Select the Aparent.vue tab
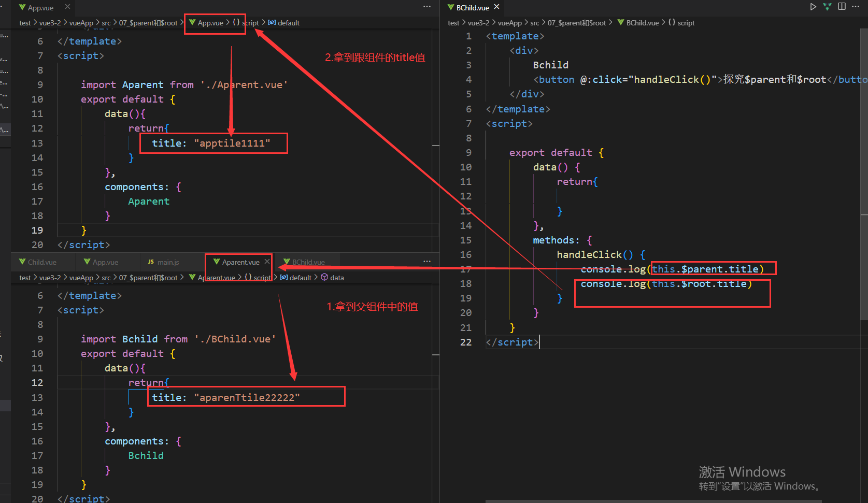 pyautogui.click(x=240, y=262)
